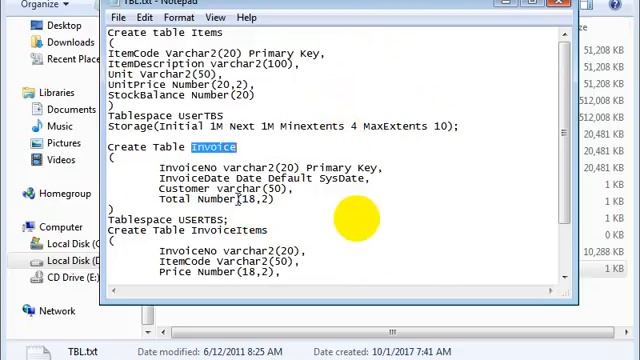Select Desktop in the navigation pane
This screenshot has height=360, width=640.
(x=64, y=25)
